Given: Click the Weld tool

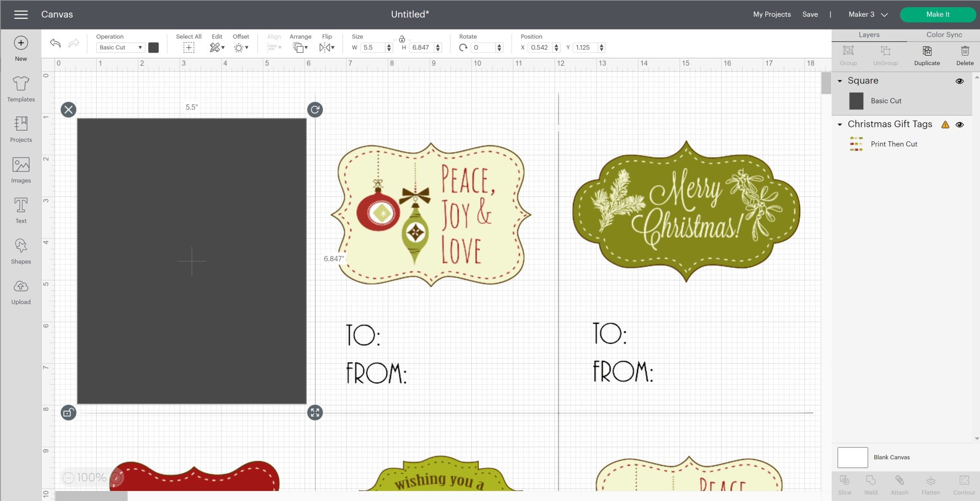Looking at the screenshot, I should point(871,484).
